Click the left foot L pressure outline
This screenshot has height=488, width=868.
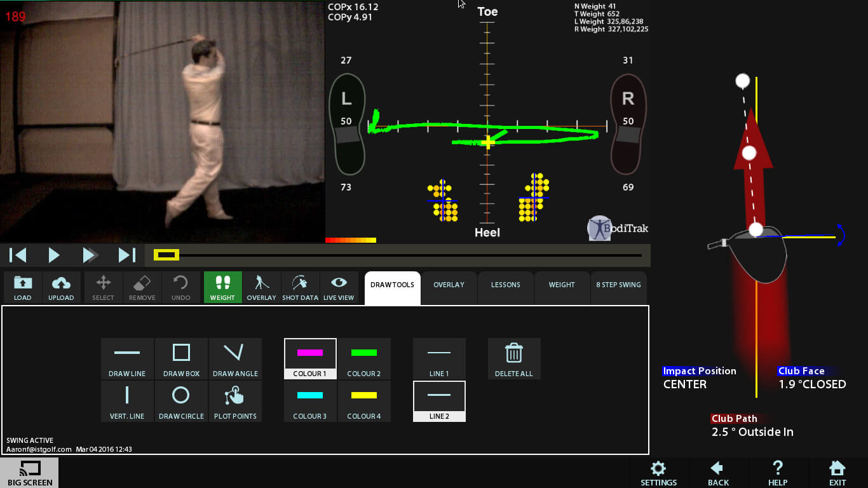[x=347, y=125]
